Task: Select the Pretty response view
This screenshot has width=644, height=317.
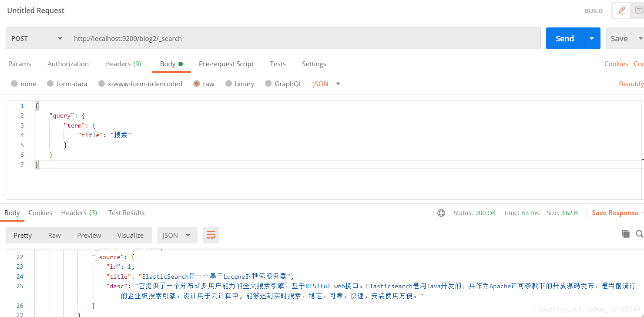Action: (x=23, y=235)
